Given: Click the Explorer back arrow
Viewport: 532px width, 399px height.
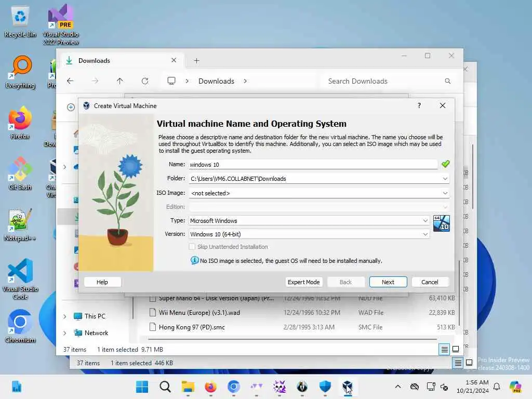Looking at the screenshot, I should click(x=70, y=81).
